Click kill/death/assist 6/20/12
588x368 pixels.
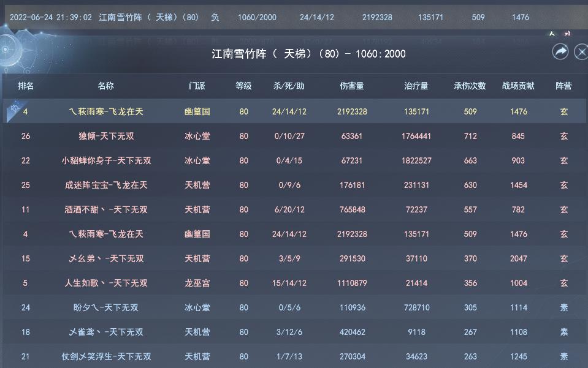pyautogui.click(x=289, y=209)
